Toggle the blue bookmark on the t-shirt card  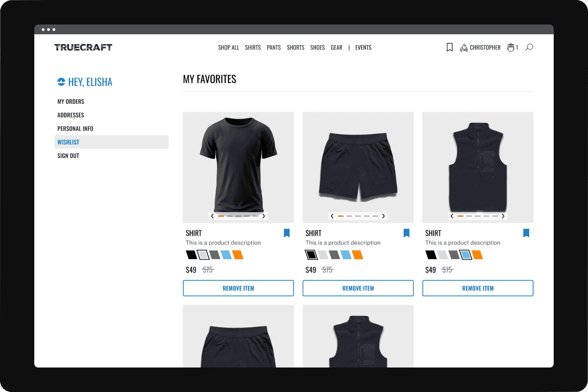[x=287, y=233]
